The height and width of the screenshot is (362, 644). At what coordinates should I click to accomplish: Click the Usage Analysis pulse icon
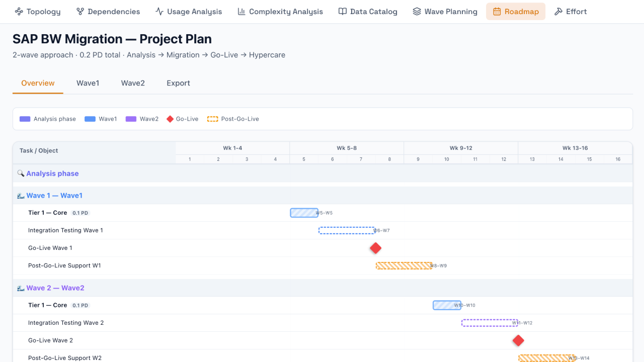[159, 12]
